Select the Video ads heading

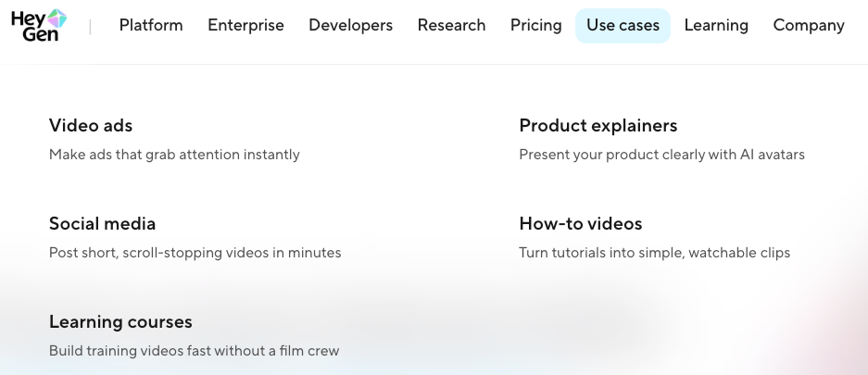click(x=91, y=126)
